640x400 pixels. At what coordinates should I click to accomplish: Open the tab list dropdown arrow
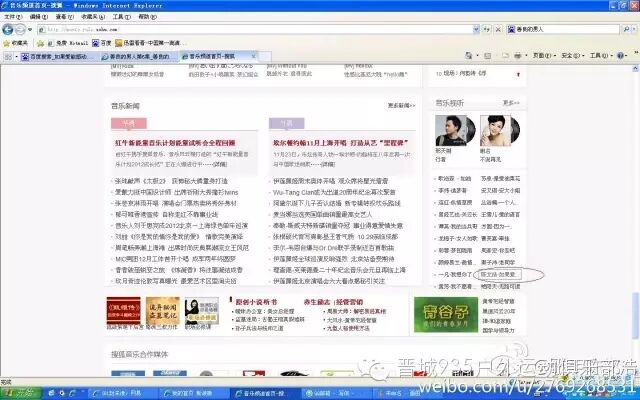(x=16, y=56)
